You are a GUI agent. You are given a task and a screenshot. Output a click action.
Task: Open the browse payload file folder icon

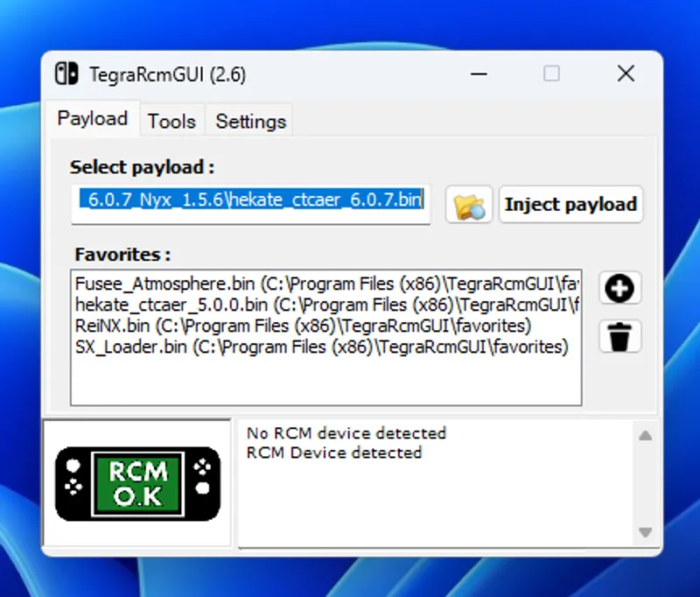coord(469,205)
